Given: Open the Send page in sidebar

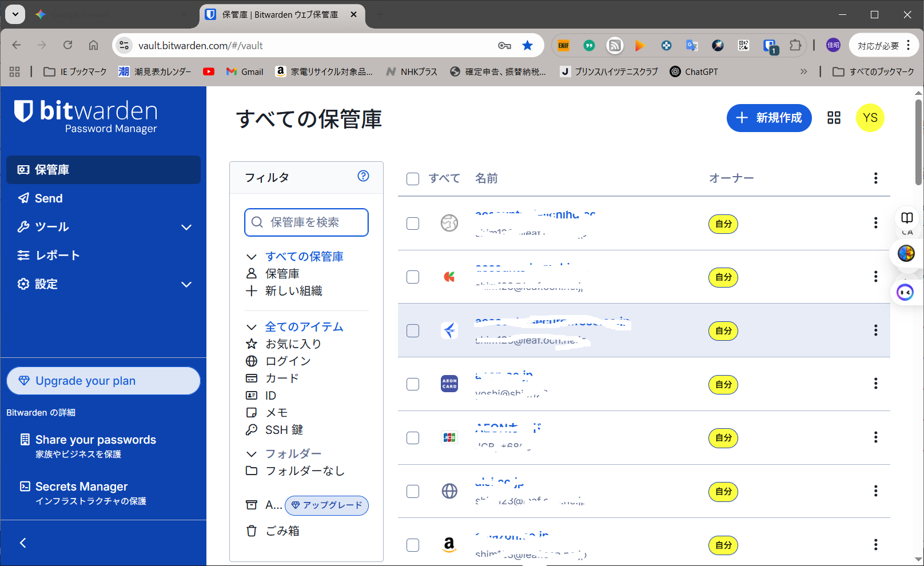Looking at the screenshot, I should point(49,198).
